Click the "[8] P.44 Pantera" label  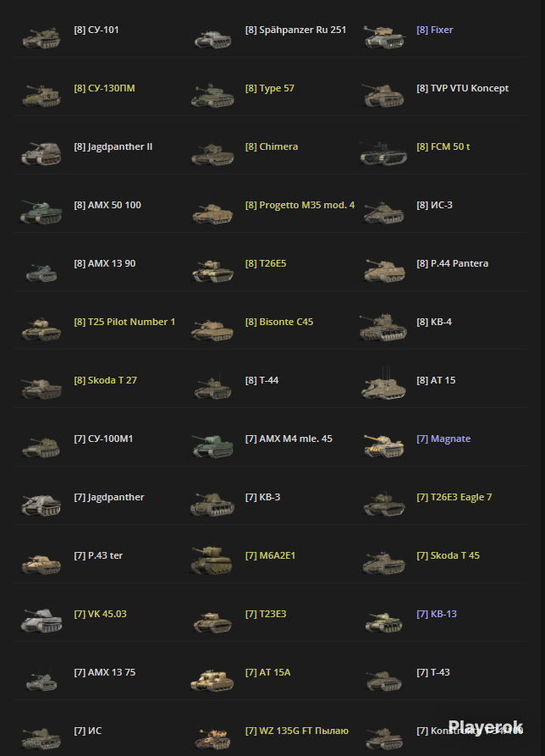[x=453, y=263]
